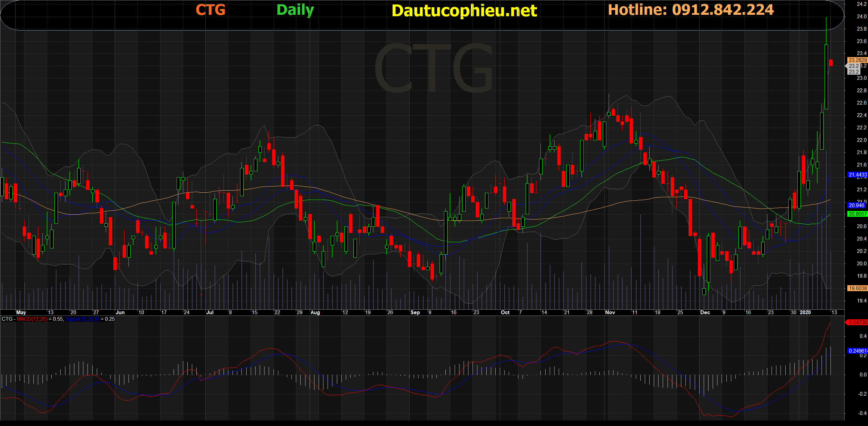The width and height of the screenshot is (868, 426).
Task: Click the 24.0 level on price axis
Action: coord(861,17)
